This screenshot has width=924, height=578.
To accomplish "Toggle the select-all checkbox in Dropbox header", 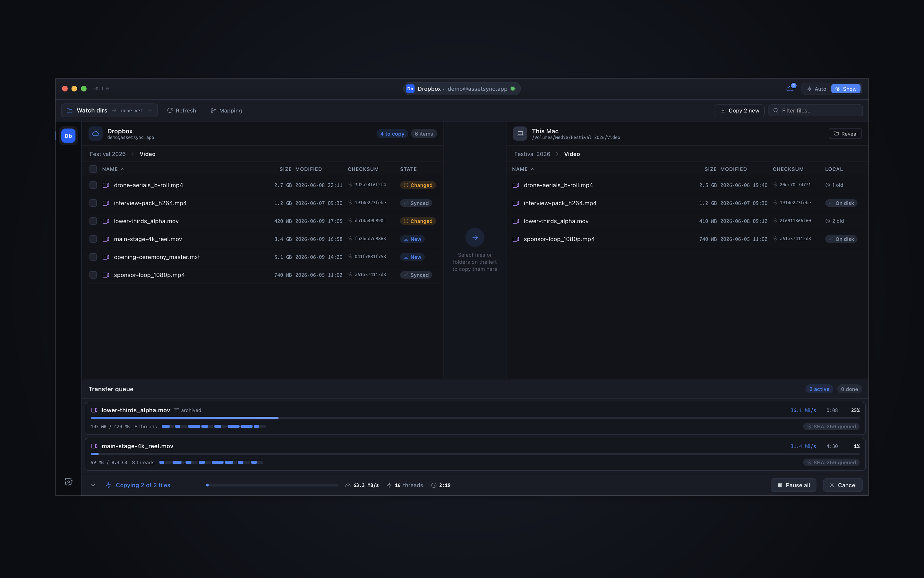I will pyautogui.click(x=93, y=169).
